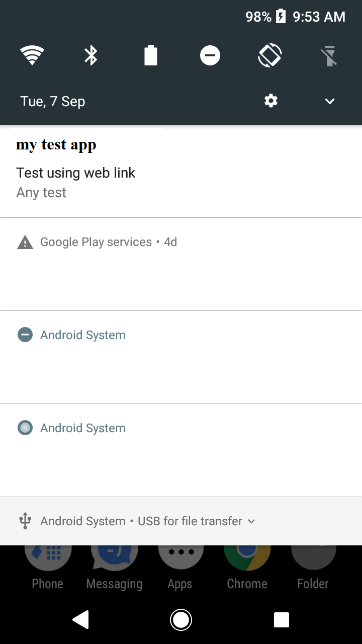This screenshot has height=644, width=362.
Task: Tap the flashlight icon in quick settings
Action: (x=329, y=55)
